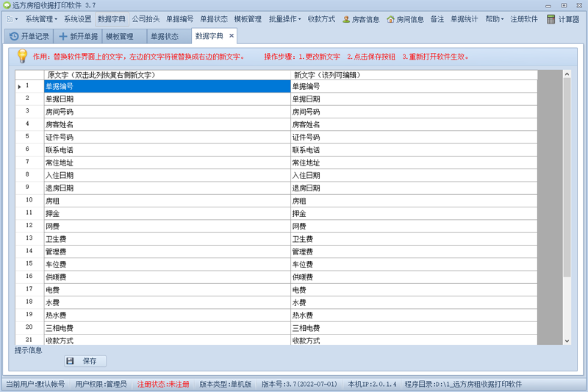Select original text cell 水费
Screen dimensions: 588x392
point(168,303)
